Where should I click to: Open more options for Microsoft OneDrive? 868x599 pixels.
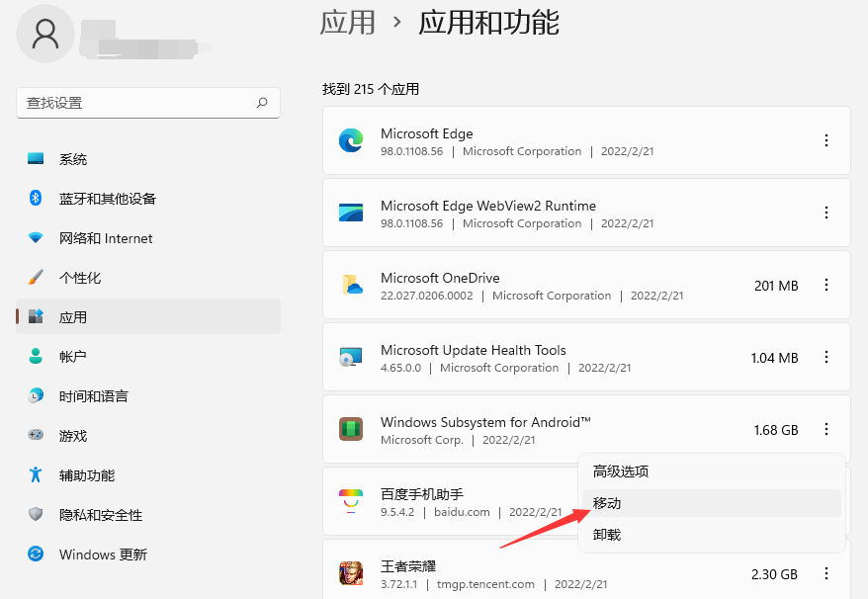825,285
